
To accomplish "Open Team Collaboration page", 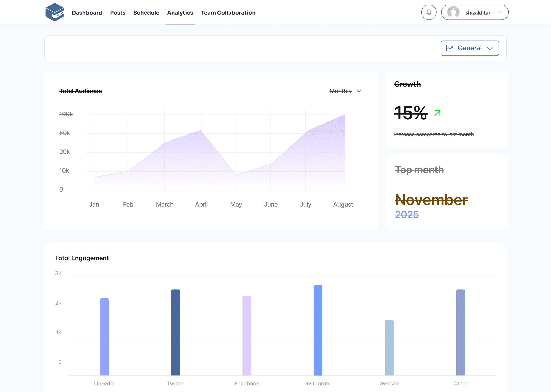I will [228, 13].
